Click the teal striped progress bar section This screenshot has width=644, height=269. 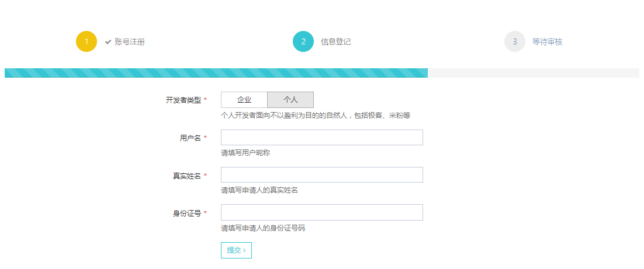216,73
